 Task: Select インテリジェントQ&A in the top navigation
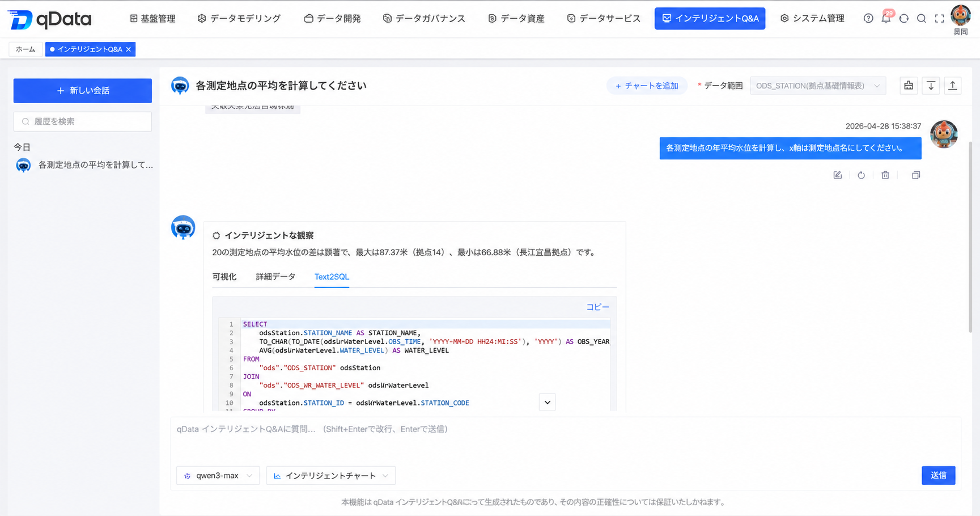pyautogui.click(x=710, y=18)
